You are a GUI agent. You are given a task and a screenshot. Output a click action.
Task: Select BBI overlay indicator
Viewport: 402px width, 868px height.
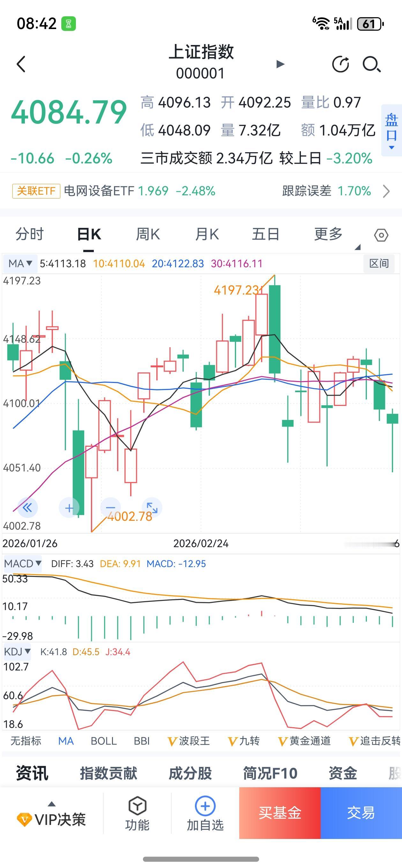[x=142, y=741]
